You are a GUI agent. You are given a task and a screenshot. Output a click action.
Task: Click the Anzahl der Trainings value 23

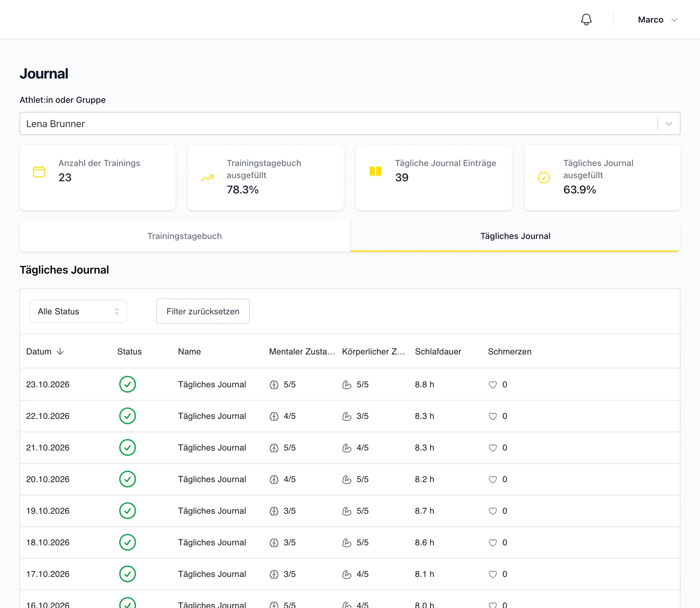pyautogui.click(x=65, y=177)
